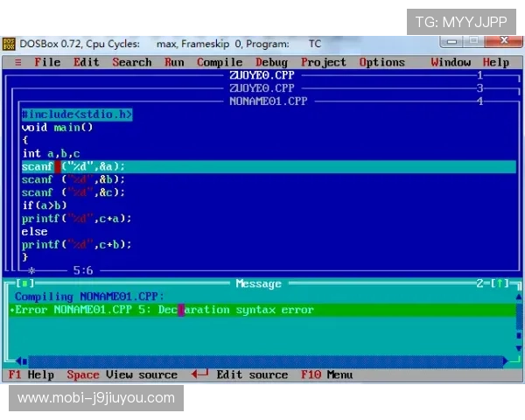Select the first ZUOYE0.CPP window title
This screenshot has height=420, width=525.
[x=262, y=75]
